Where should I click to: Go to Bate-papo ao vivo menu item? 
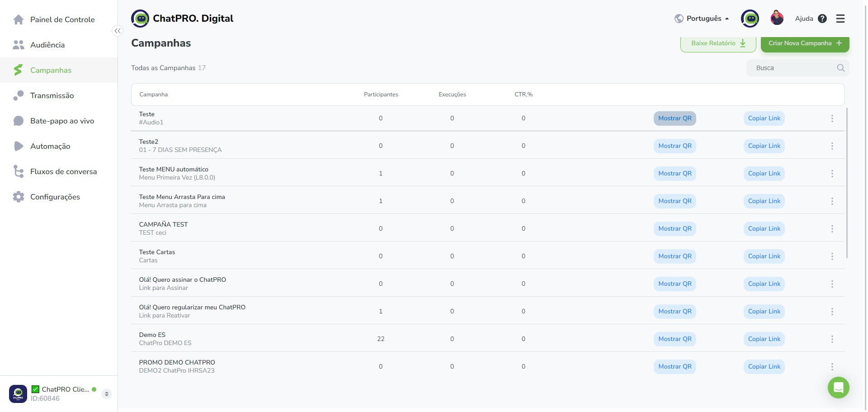tap(59, 121)
